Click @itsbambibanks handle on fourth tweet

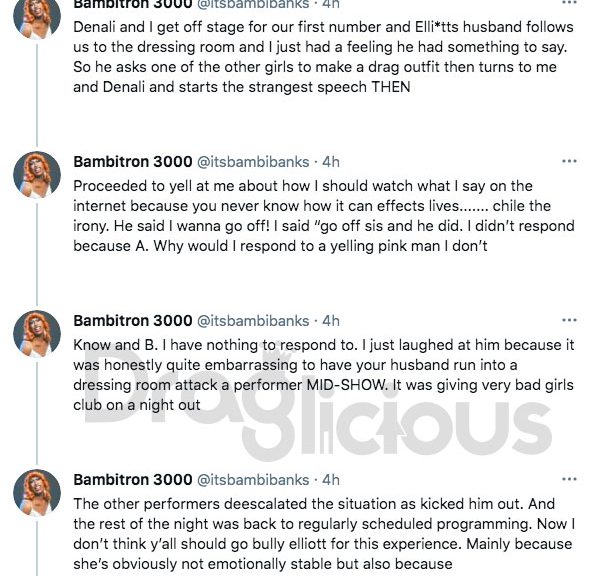[x=253, y=480]
